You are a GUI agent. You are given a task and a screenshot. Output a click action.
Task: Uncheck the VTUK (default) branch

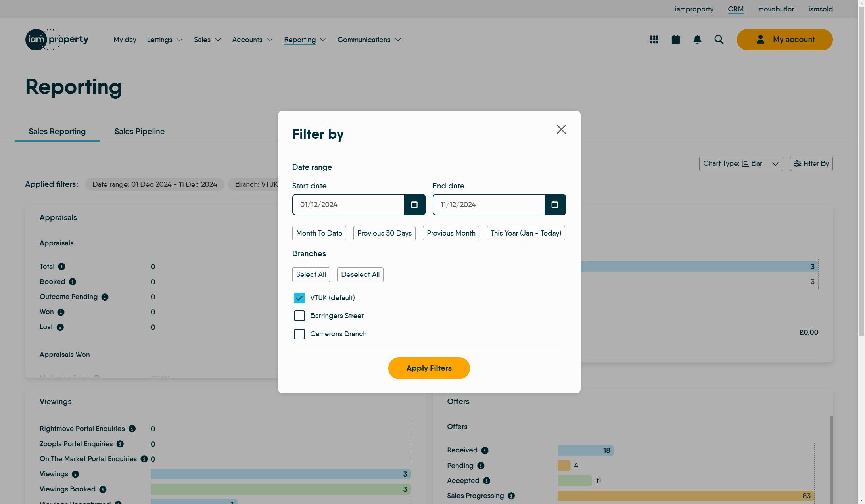[x=299, y=298]
